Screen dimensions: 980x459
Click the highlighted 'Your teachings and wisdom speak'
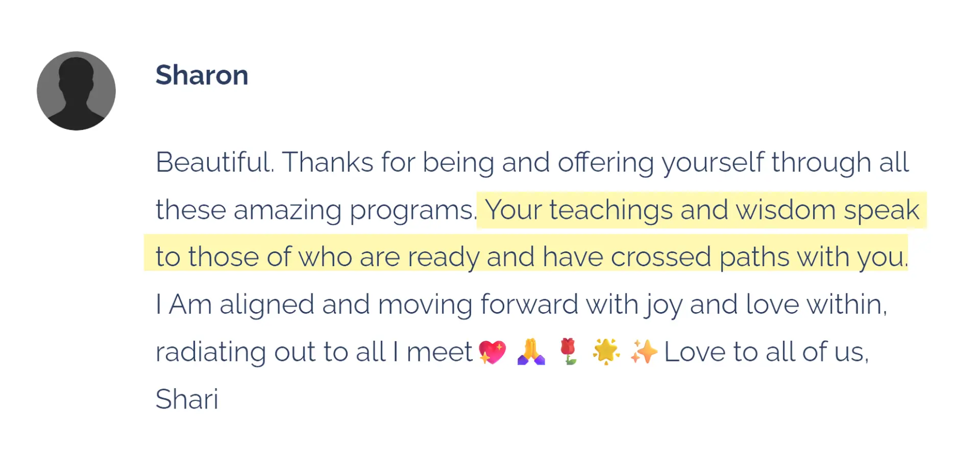point(701,210)
